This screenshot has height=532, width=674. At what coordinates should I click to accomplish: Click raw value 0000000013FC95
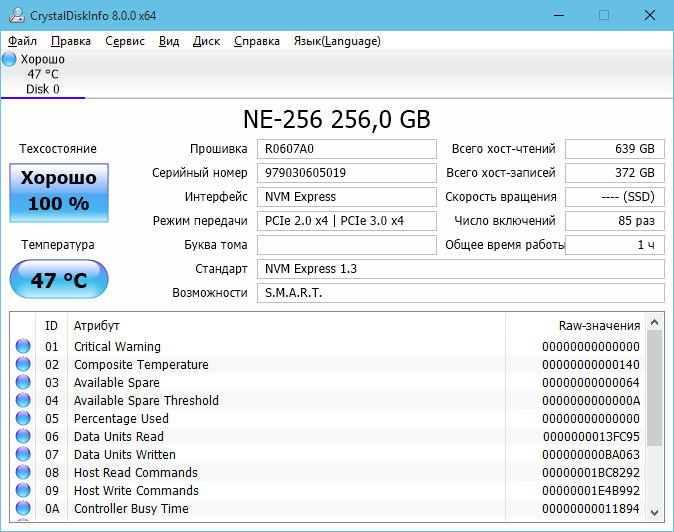pyautogui.click(x=591, y=437)
